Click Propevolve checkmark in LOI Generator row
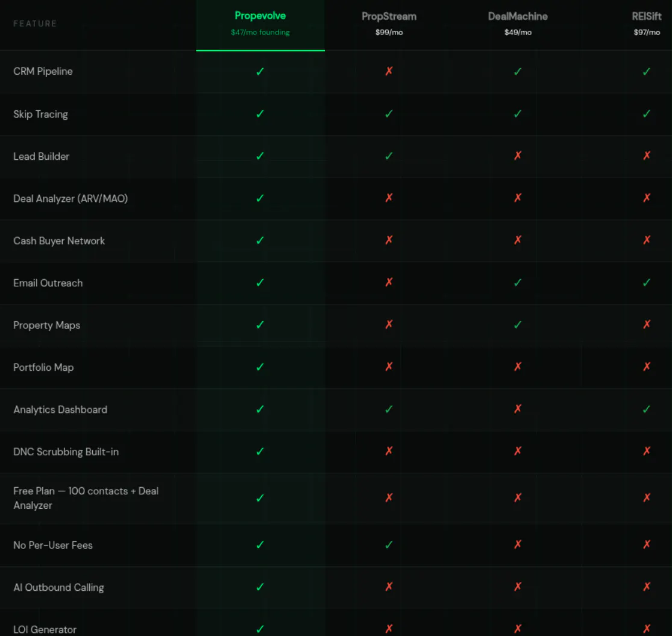The image size is (672, 636). [260, 629]
